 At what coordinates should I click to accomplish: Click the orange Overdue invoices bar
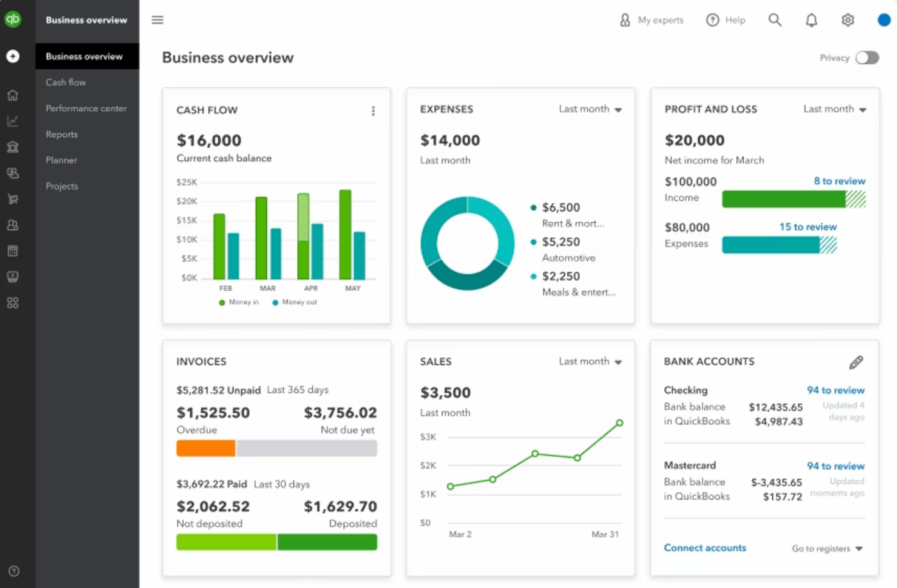pyautogui.click(x=205, y=448)
